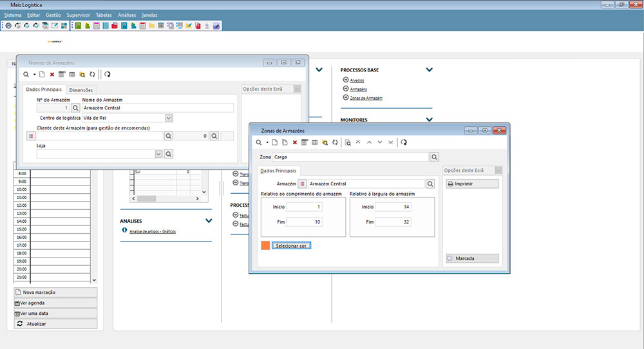Click search magnifier in Zonas de Armazéns toolbar
Screen dimensions: 644x349
(x=259, y=142)
